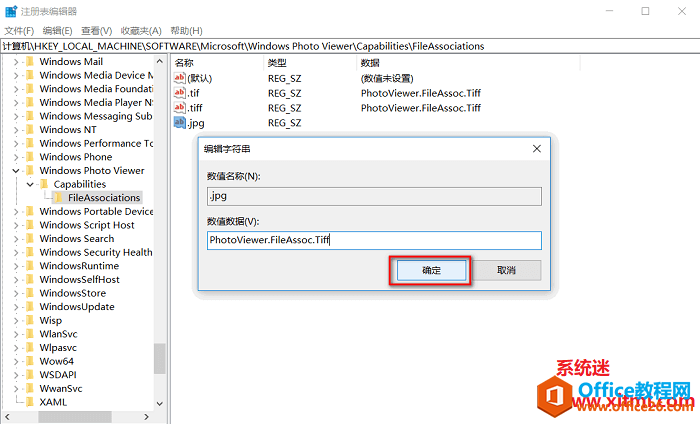Select the Windows Performance tree item
Viewport: 700px width, 424px height.
point(96,143)
